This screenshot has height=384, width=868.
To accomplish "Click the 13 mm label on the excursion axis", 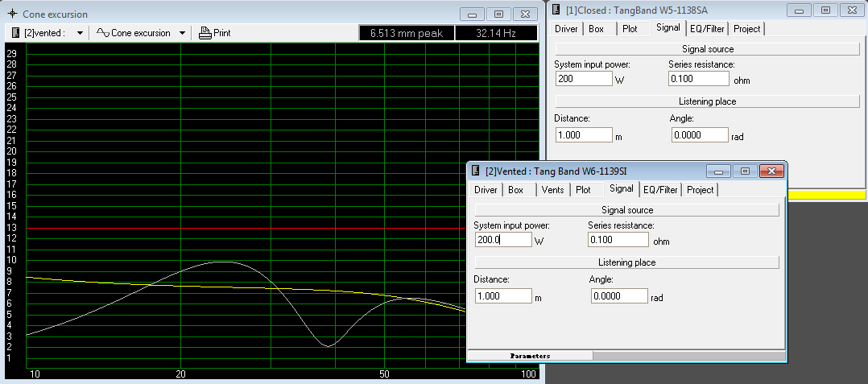I will click(11, 227).
